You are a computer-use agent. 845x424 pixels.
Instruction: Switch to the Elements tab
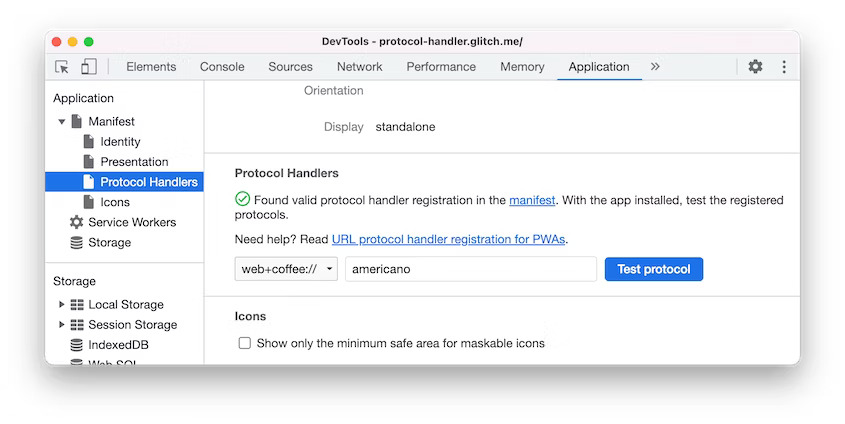tap(151, 67)
